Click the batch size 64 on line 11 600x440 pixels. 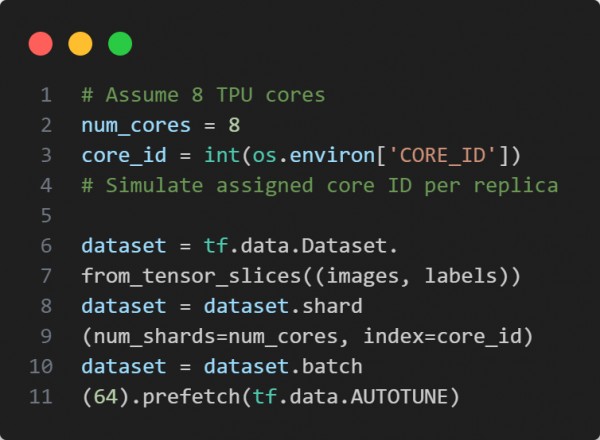[x=106, y=397]
